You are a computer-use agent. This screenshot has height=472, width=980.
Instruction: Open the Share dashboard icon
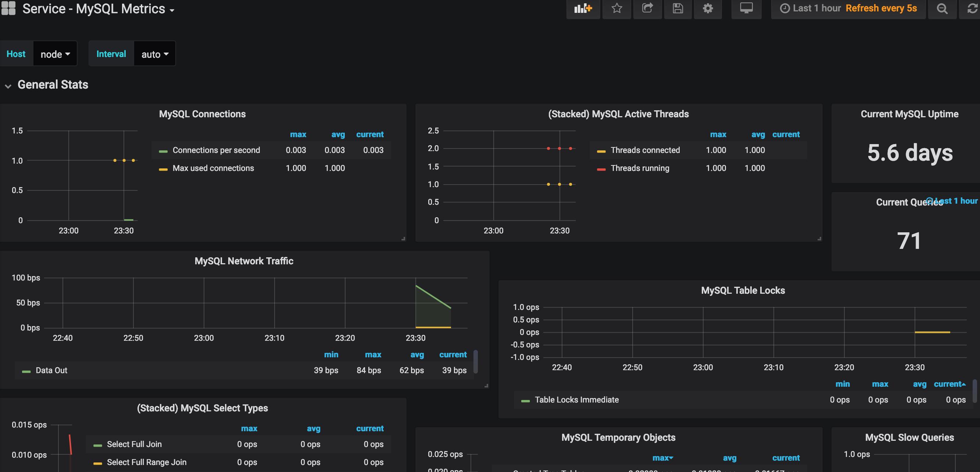647,9
